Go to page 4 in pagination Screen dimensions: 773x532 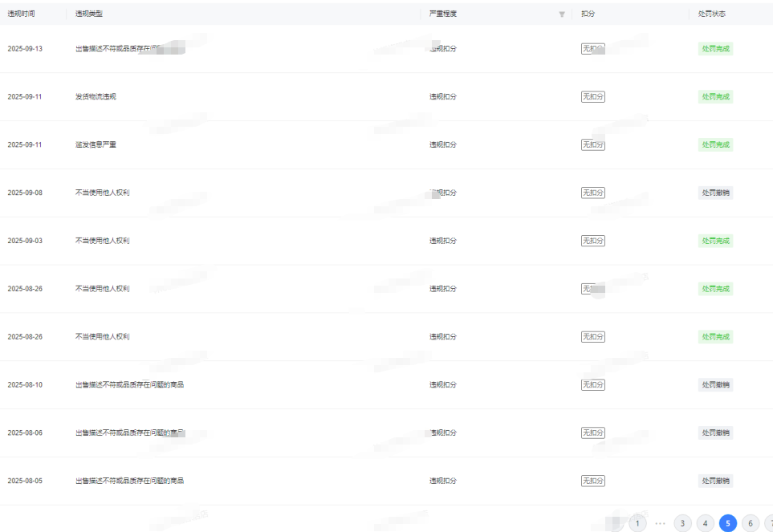coord(705,523)
